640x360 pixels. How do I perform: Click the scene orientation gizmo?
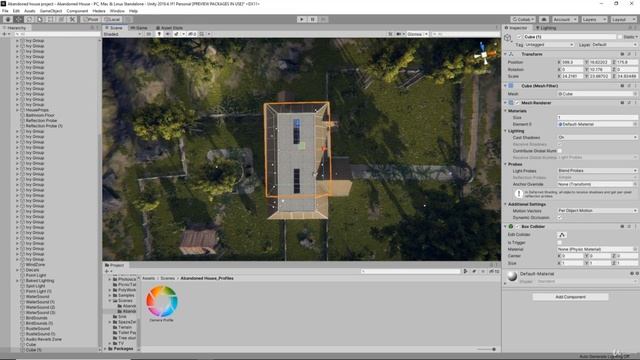[x=484, y=54]
